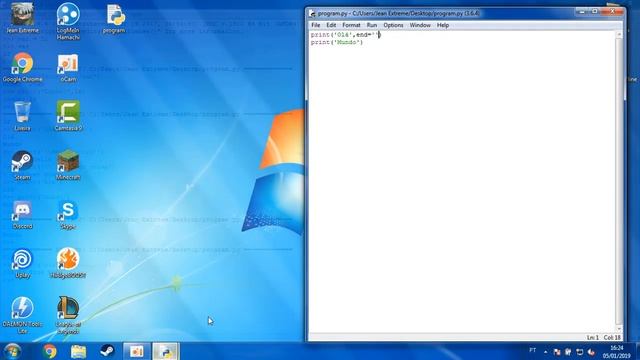Open File Explorer from the taskbar
Screen dimensions: 640x360
pos(78,351)
